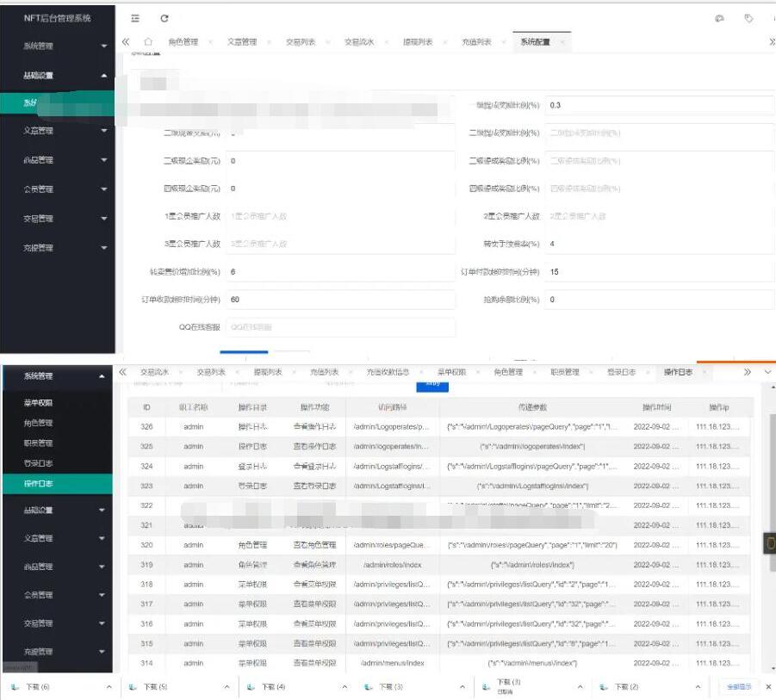Click the tag icon at top right
776x700 pixels.
click(x=748, y=18)
